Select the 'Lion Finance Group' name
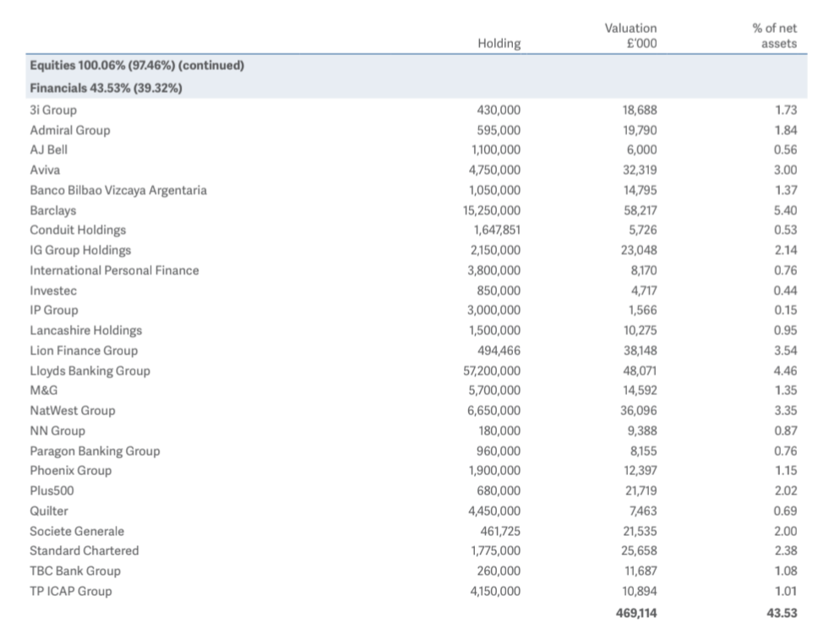The height and width of the screenshot is (622, 840). point(85,351)
